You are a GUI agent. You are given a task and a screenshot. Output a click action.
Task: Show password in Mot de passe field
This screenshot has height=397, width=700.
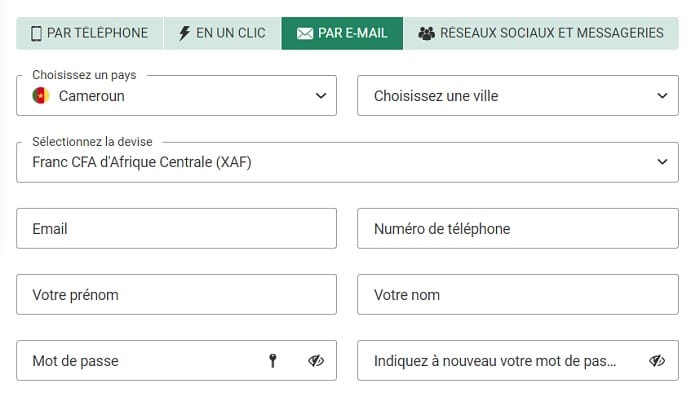coord(316,360)
